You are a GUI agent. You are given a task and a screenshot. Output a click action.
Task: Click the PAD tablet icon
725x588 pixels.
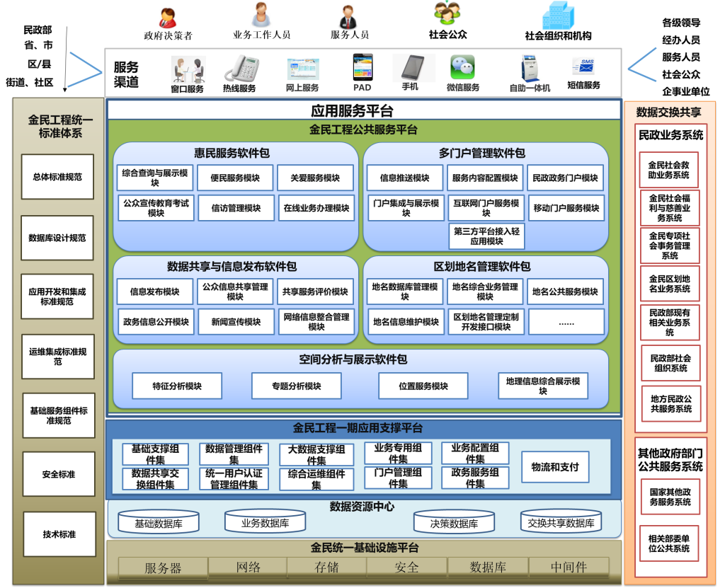coord(362,68)
